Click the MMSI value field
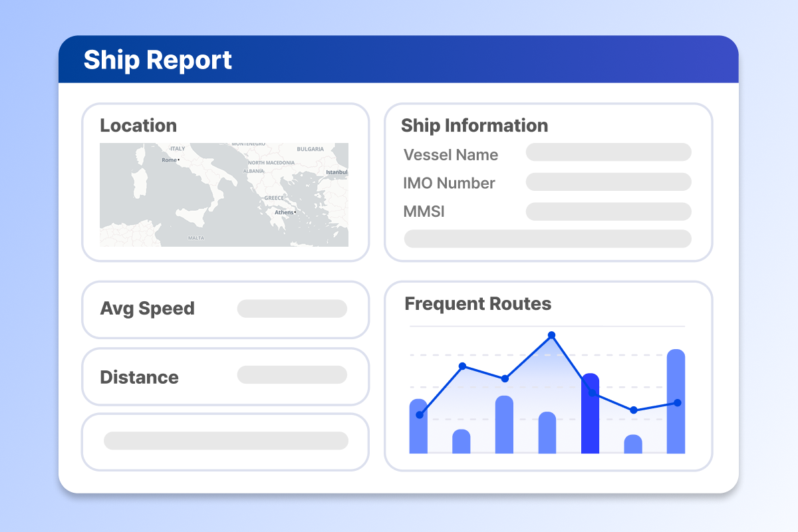The image size is (798, 532). (x=608, y=211)
